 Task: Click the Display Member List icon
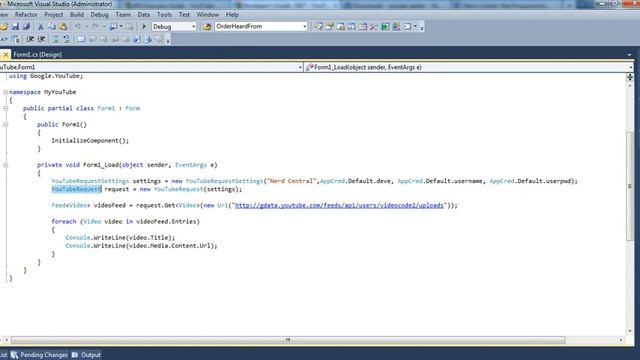point(16,39)
